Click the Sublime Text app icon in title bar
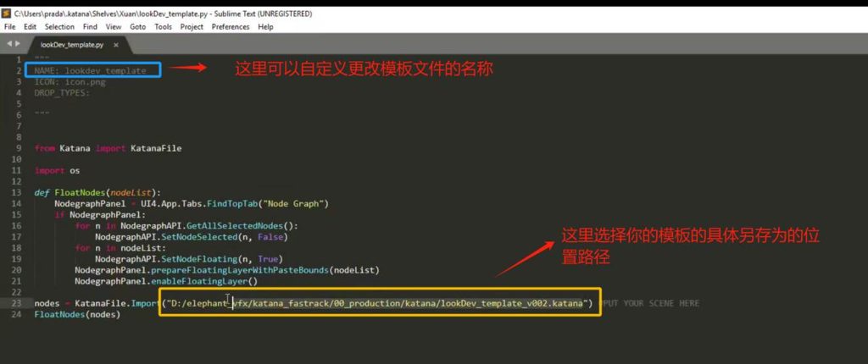This screenshot has height=364, width=868. (x=8, y=14)
